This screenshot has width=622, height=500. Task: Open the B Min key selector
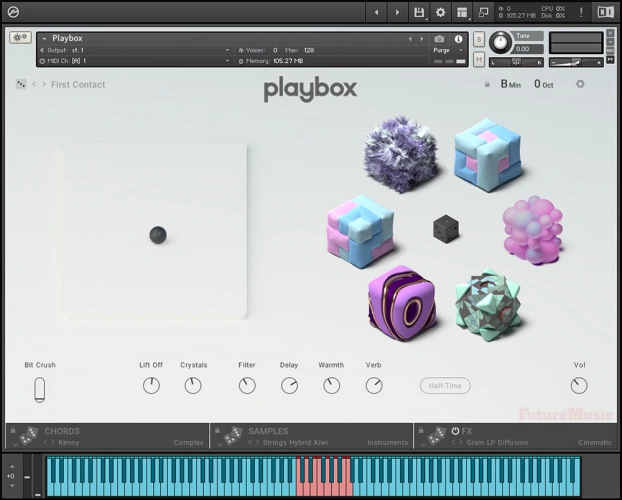pyautogui.click(x=511, y=84)
